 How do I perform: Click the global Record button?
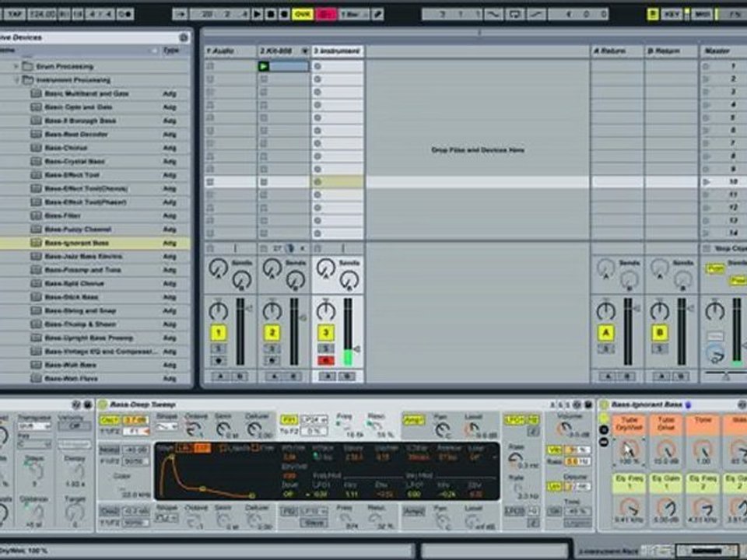coord(284,14)
